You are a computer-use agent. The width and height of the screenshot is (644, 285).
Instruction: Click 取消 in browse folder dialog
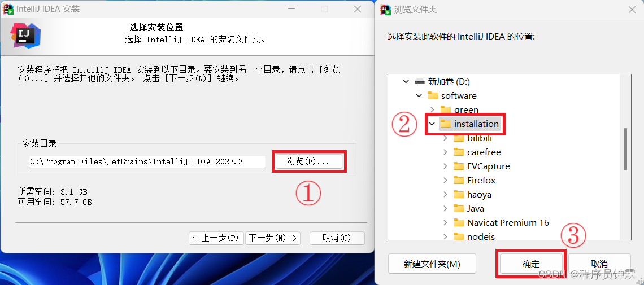click(x=599, y=264)
